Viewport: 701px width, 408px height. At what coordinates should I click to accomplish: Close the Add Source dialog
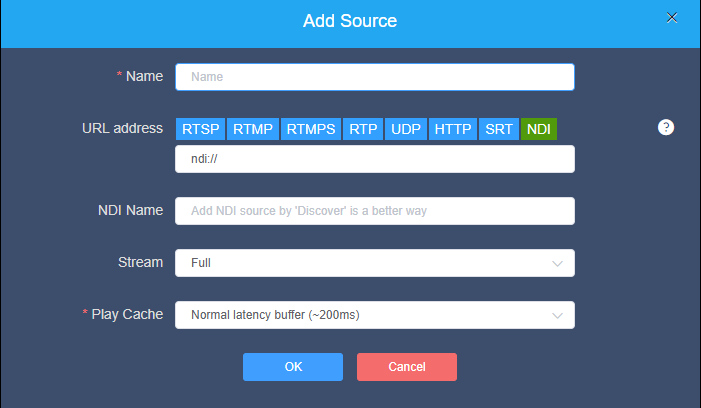pos(671,18)
